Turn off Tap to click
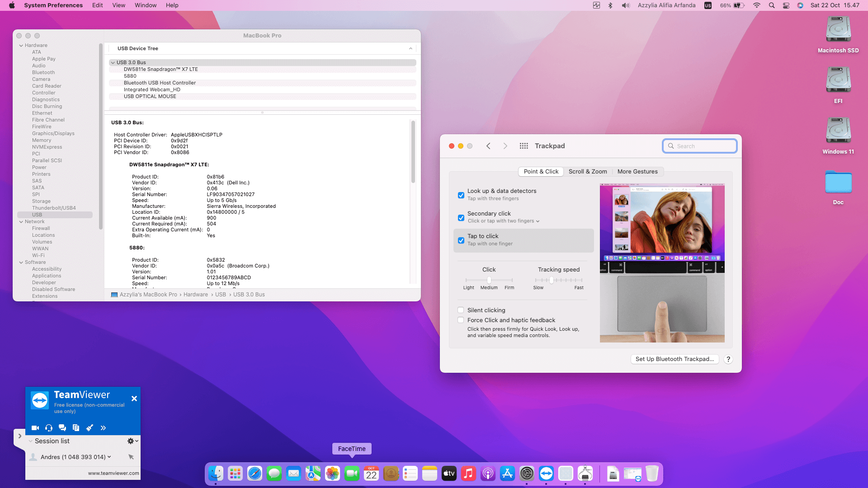 [x=461, y=240]
